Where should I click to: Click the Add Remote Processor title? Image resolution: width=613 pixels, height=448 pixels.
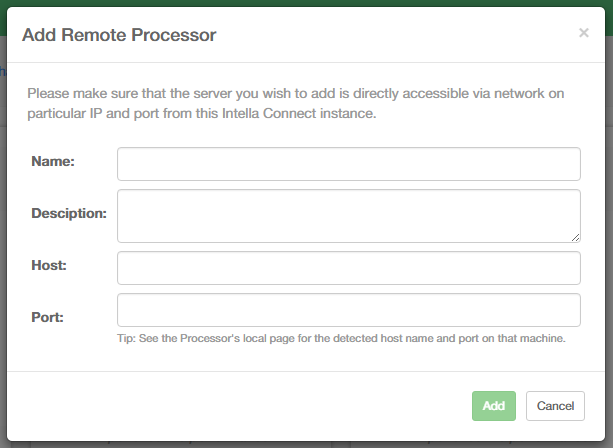click(119, 35)
